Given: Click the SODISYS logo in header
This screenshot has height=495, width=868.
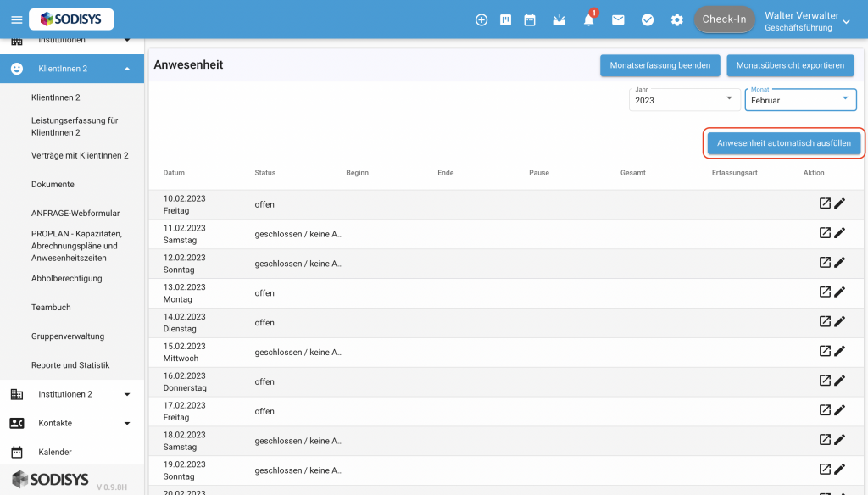Looking at the screenshot, I should tap(71, 19).
